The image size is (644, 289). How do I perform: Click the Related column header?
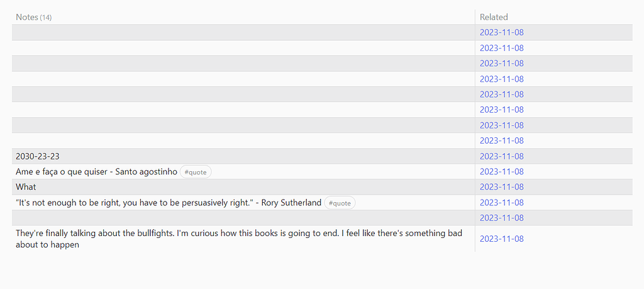point(494,17)
